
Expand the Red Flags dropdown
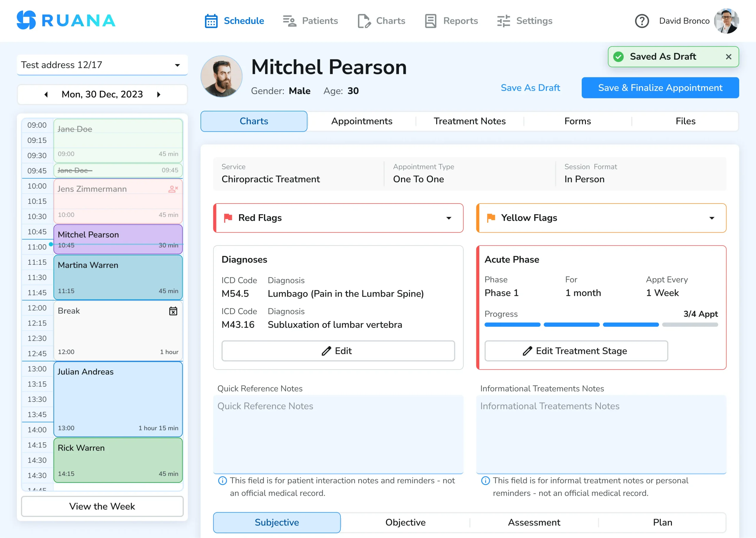[x=448, y=218]
